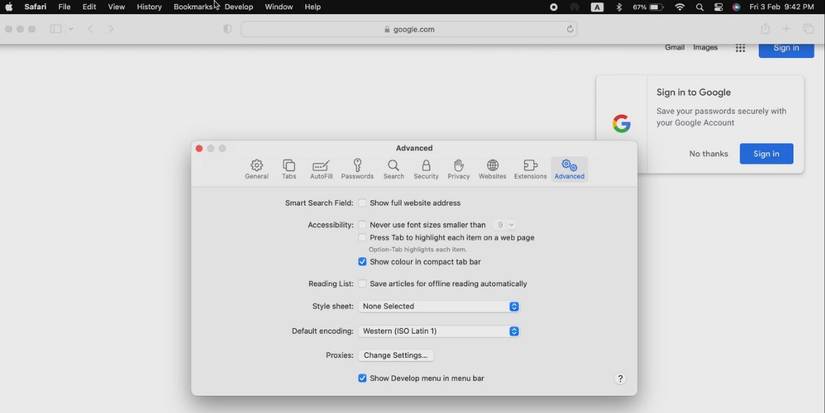Image resolution: width=825 pixels, height=413 pixels.
Task: Open the General preferences tab
Action: (256, 169)
